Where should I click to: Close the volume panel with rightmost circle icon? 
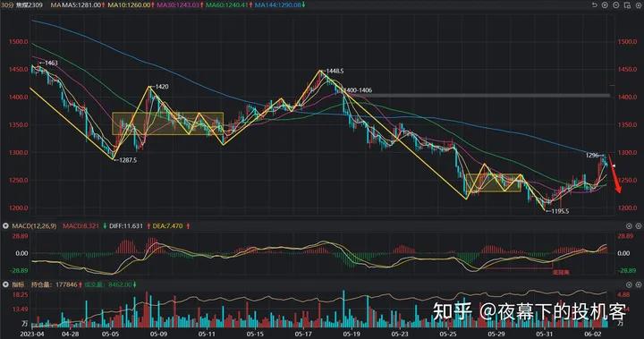click(x=639, y=284)
